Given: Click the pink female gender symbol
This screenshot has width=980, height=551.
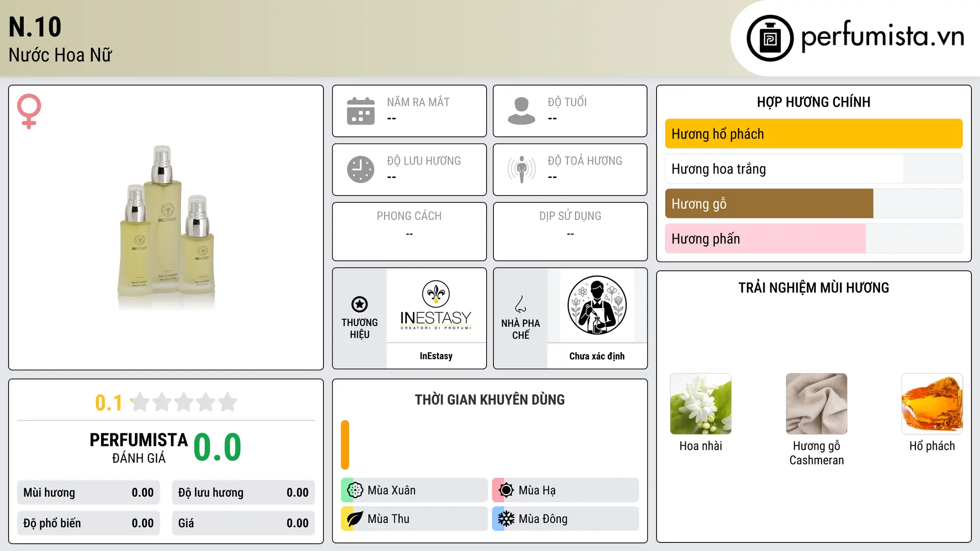Looking at the screenshot, I should pos(29,111).
